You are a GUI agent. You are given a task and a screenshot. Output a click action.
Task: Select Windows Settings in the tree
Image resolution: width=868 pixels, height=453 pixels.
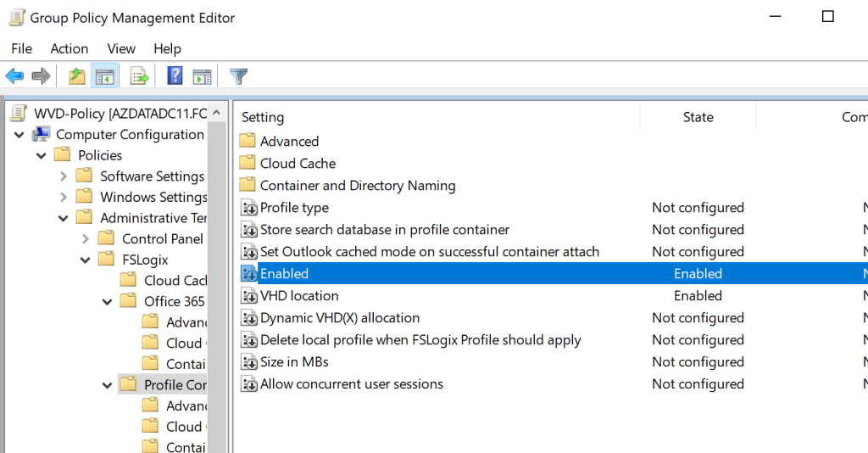(153, 197)
